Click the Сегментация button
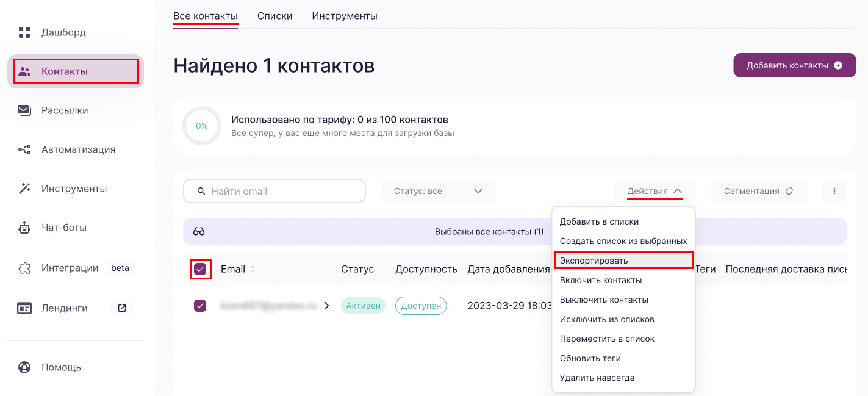The width and height of the screenshot is (868, 396). (x=759, y=191)
